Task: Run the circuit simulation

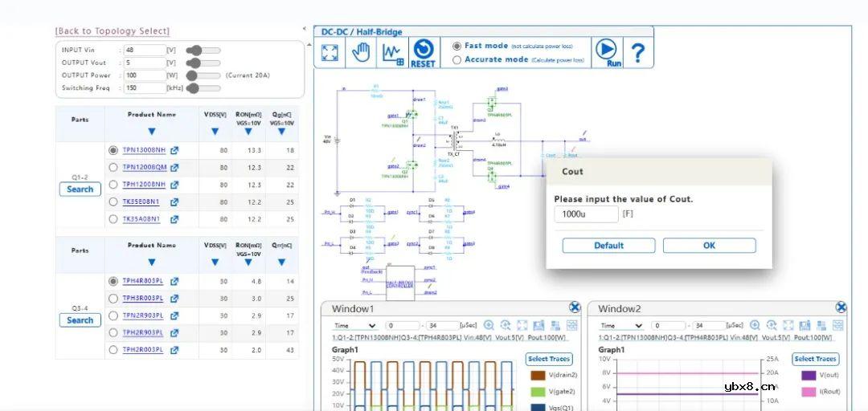Action: click(608, 53)
